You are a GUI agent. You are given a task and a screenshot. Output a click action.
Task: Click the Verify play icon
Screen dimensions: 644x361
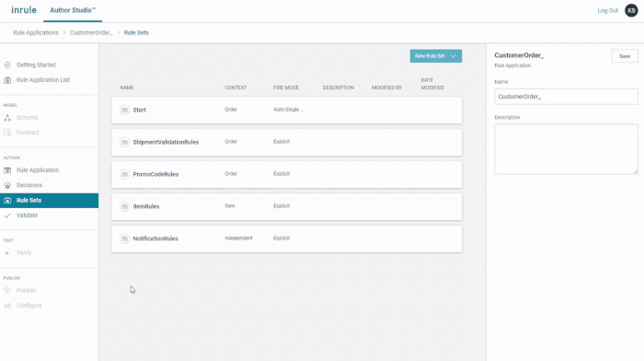tap(7, 253)
